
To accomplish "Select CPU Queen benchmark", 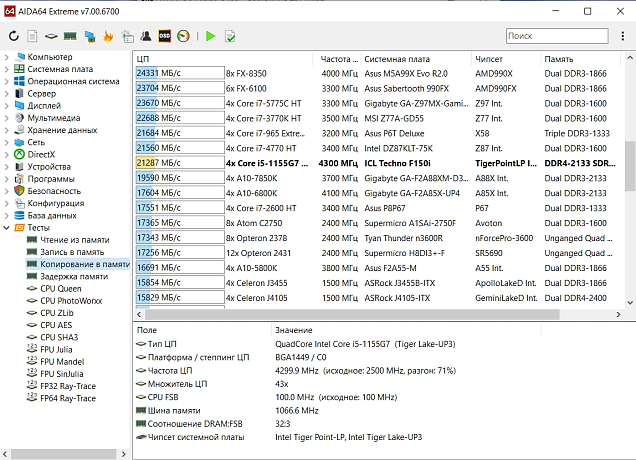I will [x=61, y=288].
